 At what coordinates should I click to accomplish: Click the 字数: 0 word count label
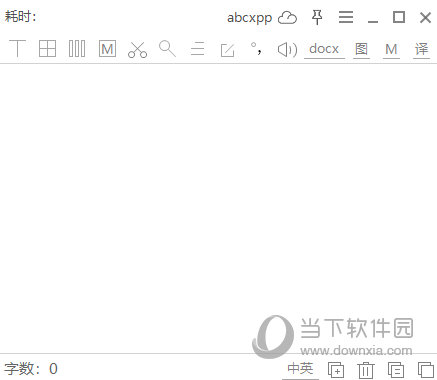[31, 369]
